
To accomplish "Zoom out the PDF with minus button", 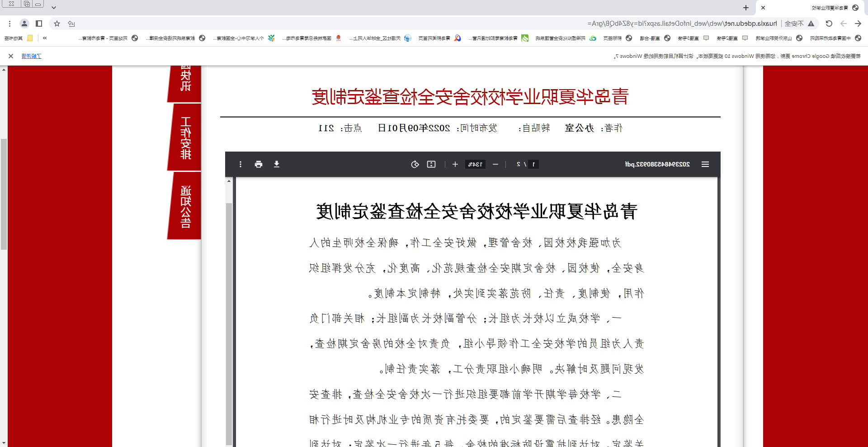I will [495, 164].
